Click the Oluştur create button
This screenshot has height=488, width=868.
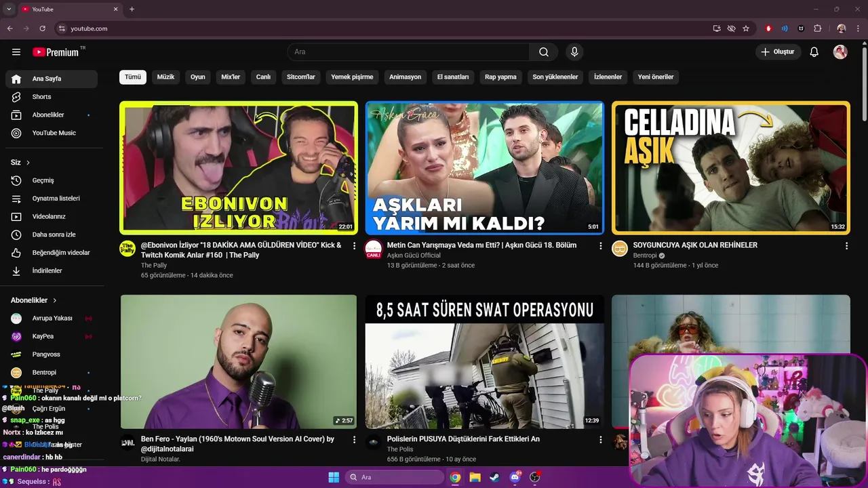tap(778, 52)
